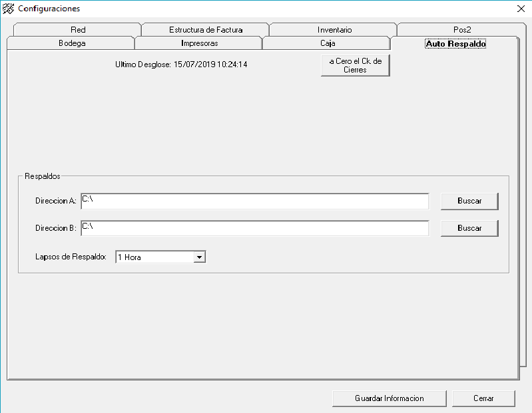Open the Estructura de Factura tab
The height and width of the screenshot is (413, 532).
tap(205, 30)
